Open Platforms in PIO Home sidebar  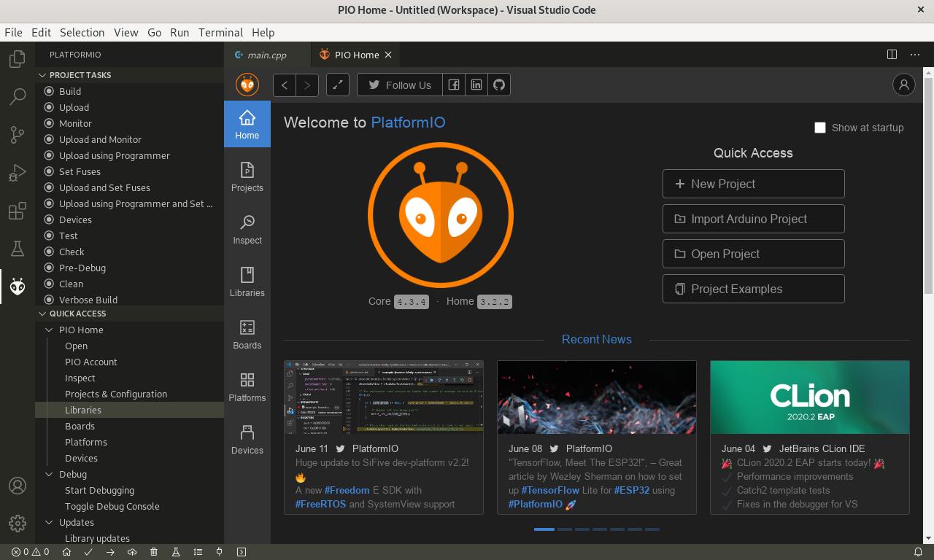pos(247,387)
